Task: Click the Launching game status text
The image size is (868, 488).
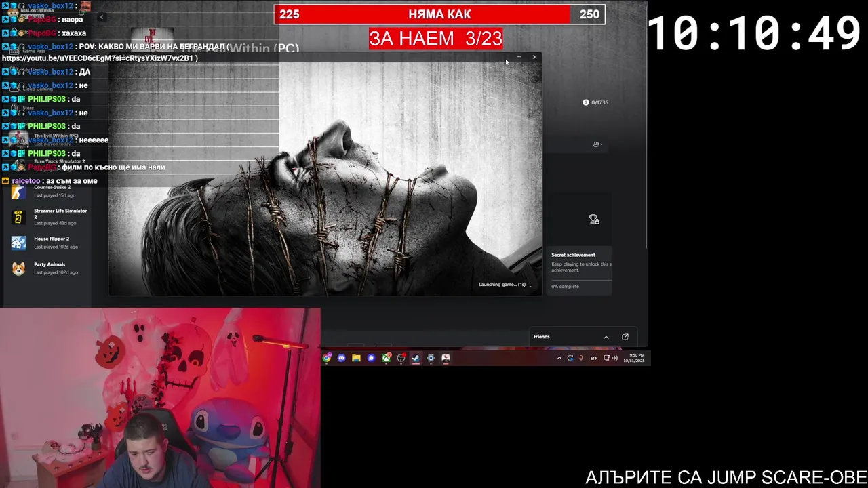Action: (x=502, y=285)
